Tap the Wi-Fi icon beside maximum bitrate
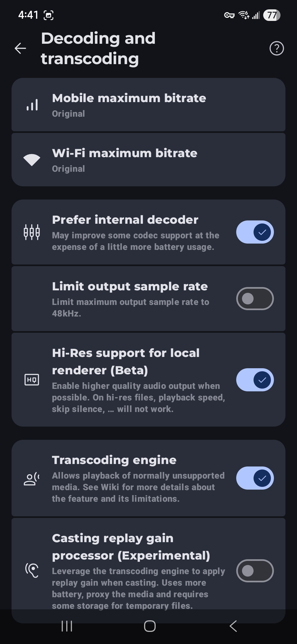This screenshot has width=297, height=644. tap(32, 160)
